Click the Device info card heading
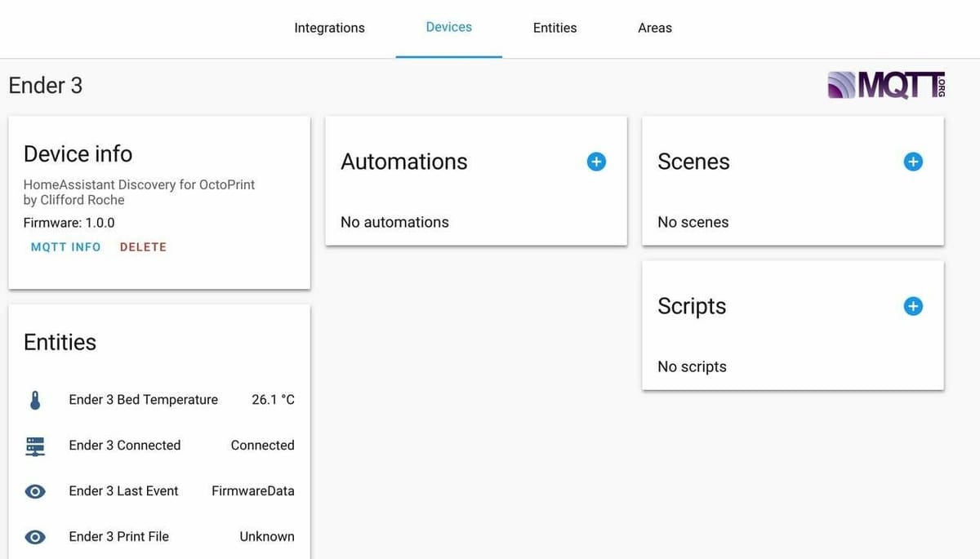The height and width of the screenshot is (559, 980). 78,154
